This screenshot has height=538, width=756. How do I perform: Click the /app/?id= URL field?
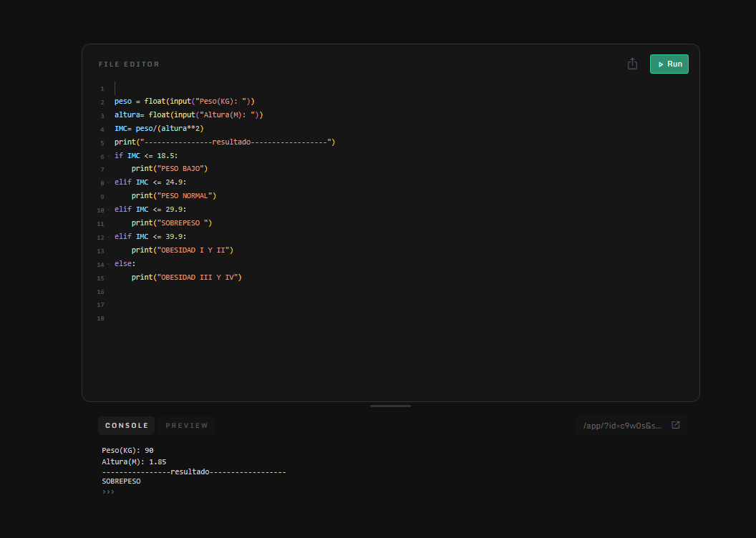point(622,426)
